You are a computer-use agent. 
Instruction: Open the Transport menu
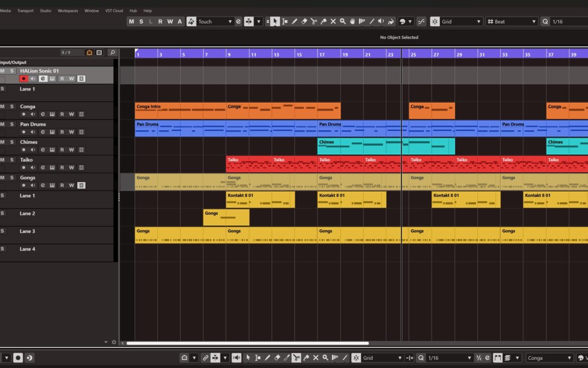point(25,10)
